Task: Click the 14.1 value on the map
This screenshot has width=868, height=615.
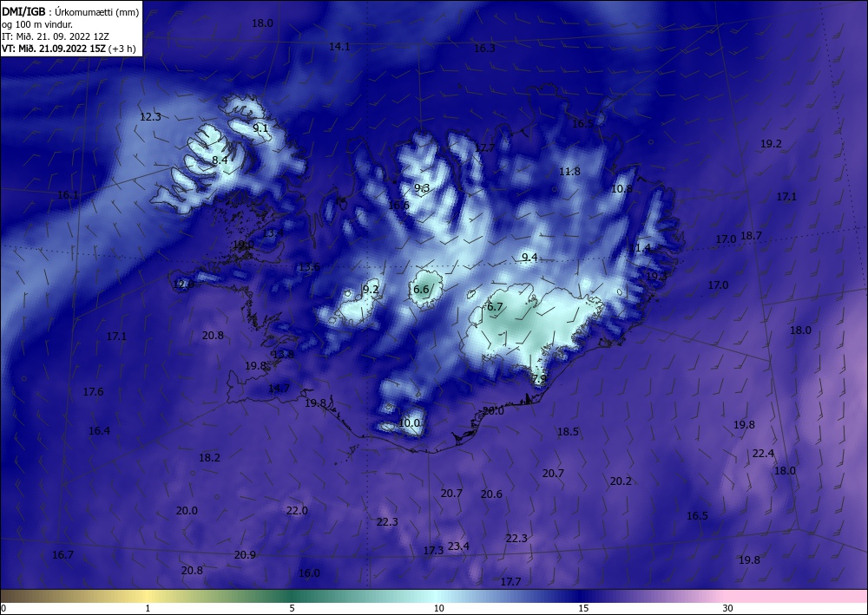Action: [x=339, y=47]
